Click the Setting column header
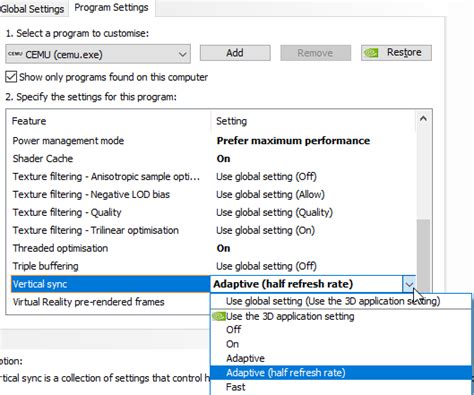Viewport: 474px width, 395px height. [x=231, y=121]
